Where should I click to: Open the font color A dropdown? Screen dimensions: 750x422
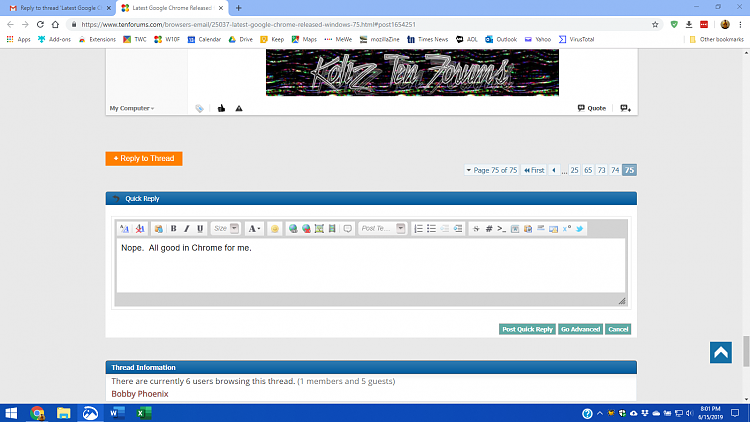pos(254,229)
